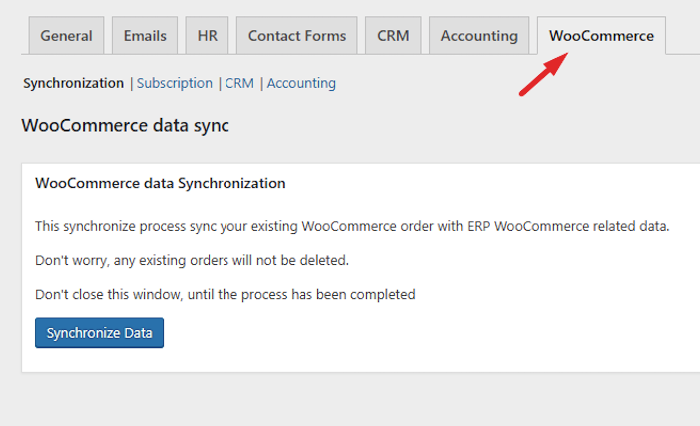Switch to the Emails tab
The image size is (700, 426).
145,36
